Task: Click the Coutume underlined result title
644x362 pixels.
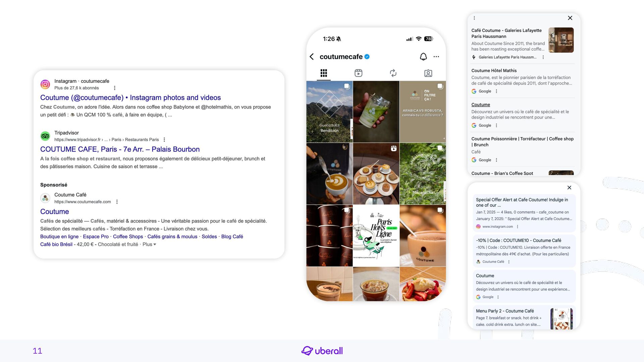Action: [x=481, y=105]
